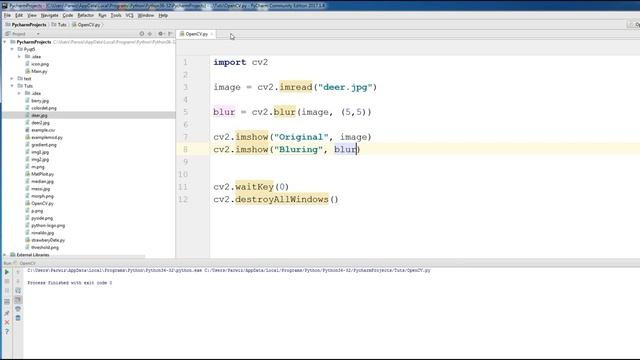Select deer2.jpg in project tree
640x360 pixels.
(38, 122)
